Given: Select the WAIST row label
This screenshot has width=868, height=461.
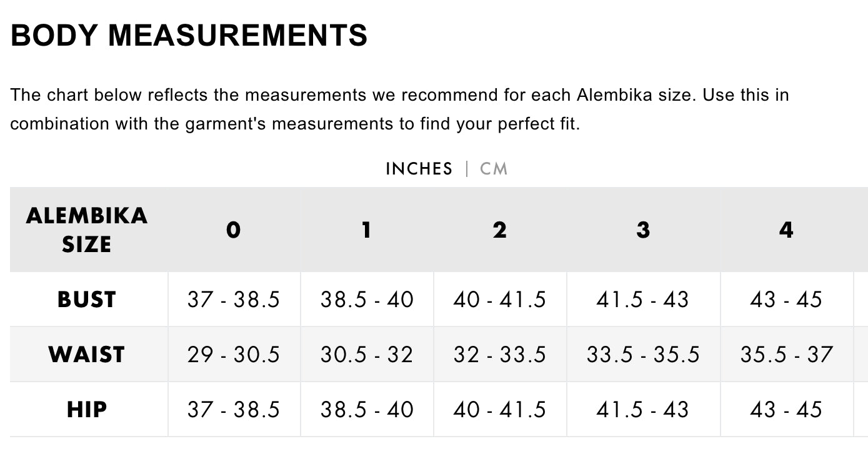Looking at the screenshot, I should pyautogui.click(x=87, y=355).
